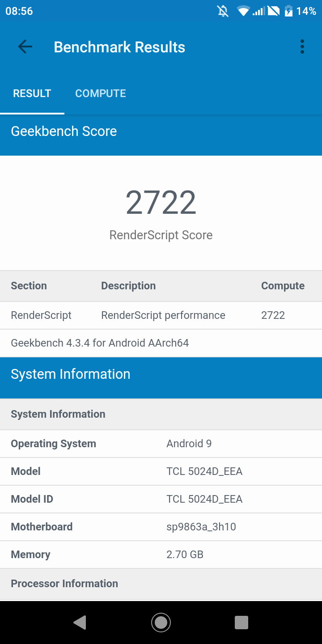Viewport: 322px width, 644px height.
Task: Tap the Android 9 value
Action: click(x=189, y=444)
